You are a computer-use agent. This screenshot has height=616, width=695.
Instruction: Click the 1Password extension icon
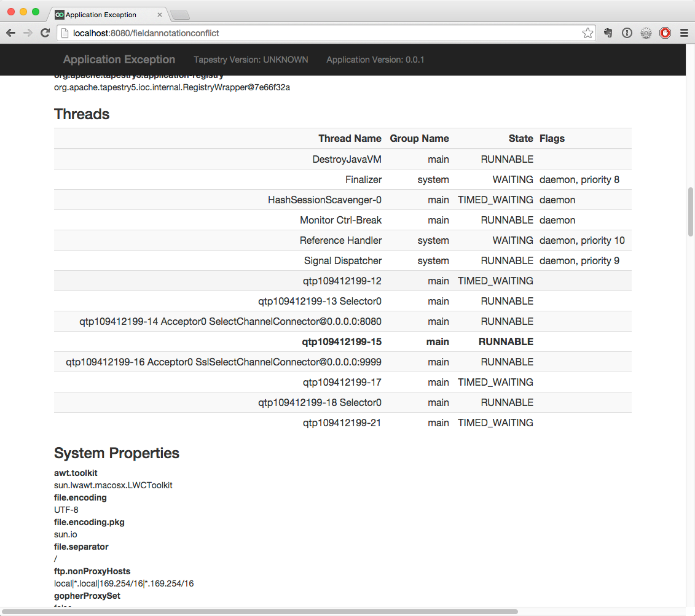tap(627, 33)
